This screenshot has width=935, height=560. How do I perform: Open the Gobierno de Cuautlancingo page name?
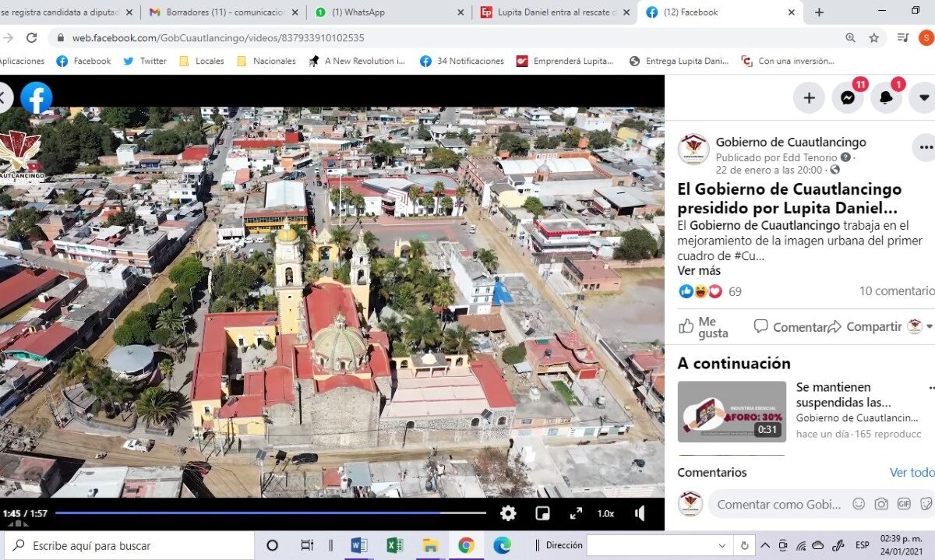point(791,142)
